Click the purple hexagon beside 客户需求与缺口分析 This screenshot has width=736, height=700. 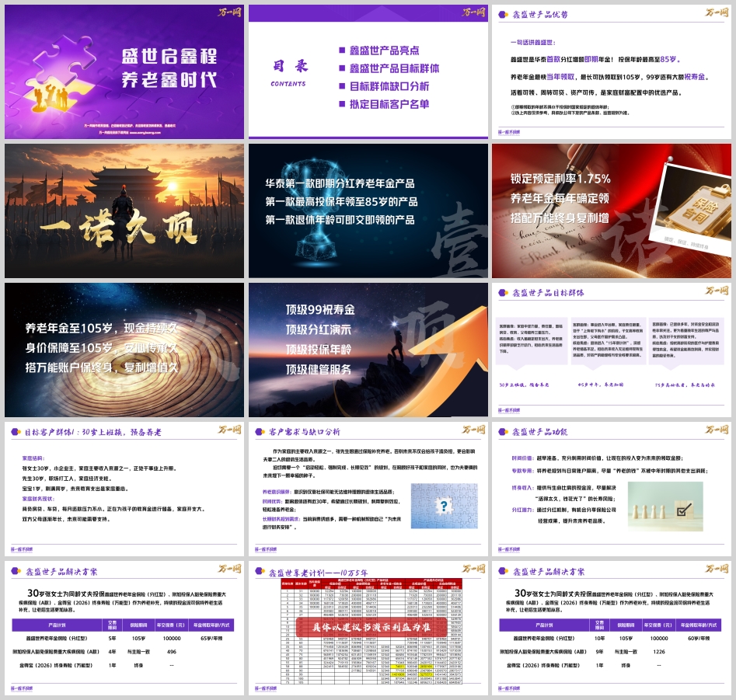point(261,431)
